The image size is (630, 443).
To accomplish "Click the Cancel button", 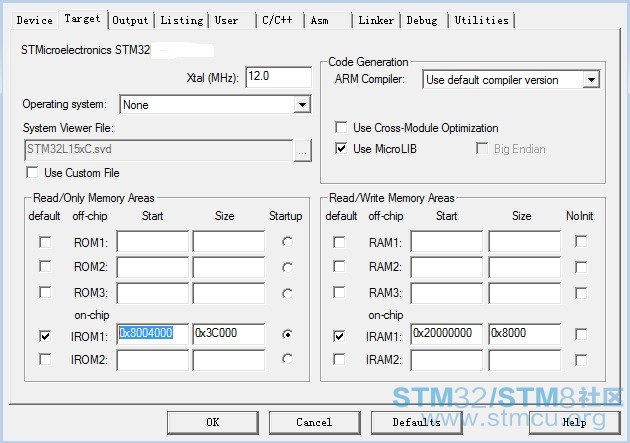I will click(x=314, y=422).
